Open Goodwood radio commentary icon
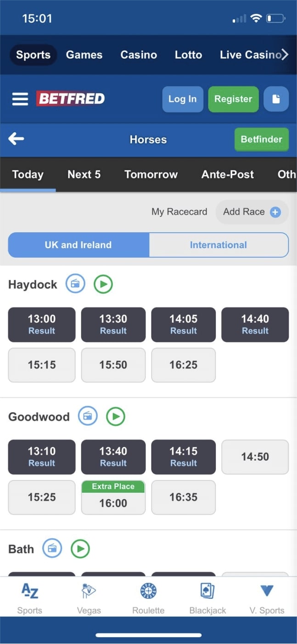The height and width of the screenshot is (644, 297). click(88, 416)
